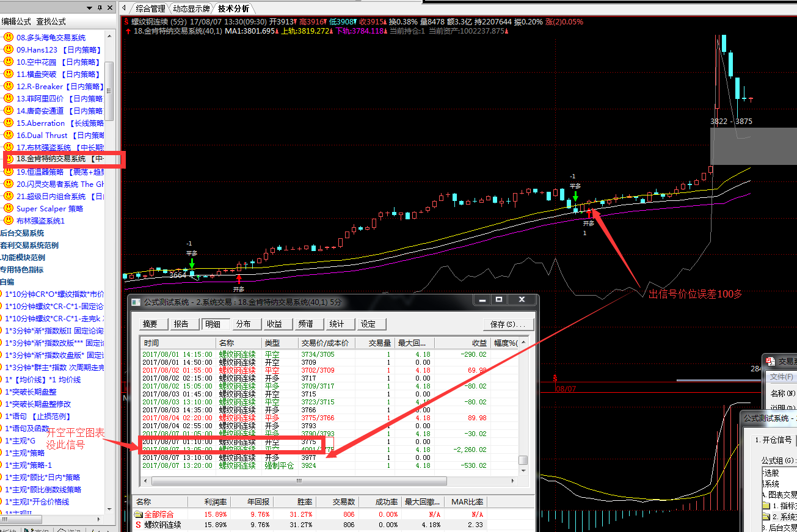Select 16.Dual Thrust strategy in the tree
This screenshot has width=797, height=532.
coord(42,135)
